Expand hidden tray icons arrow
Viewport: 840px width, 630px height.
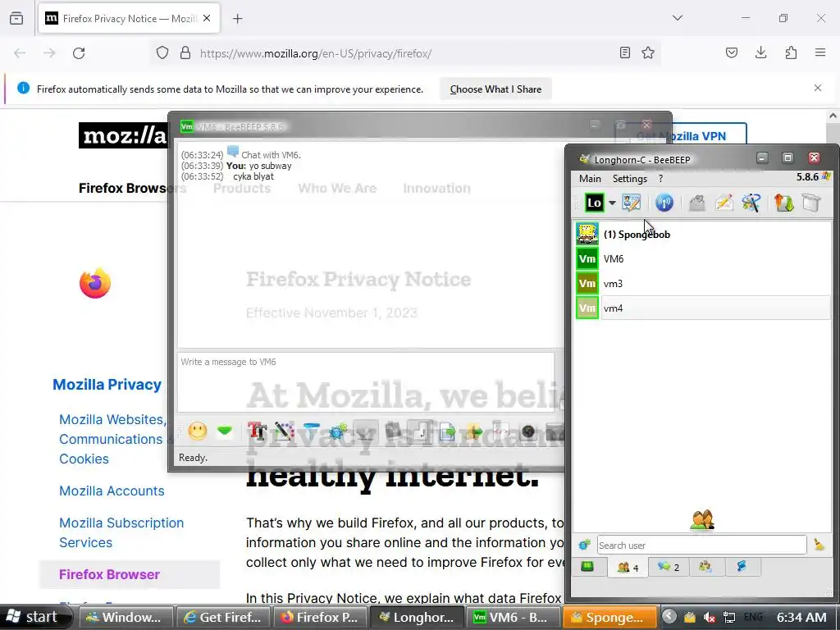669,617
